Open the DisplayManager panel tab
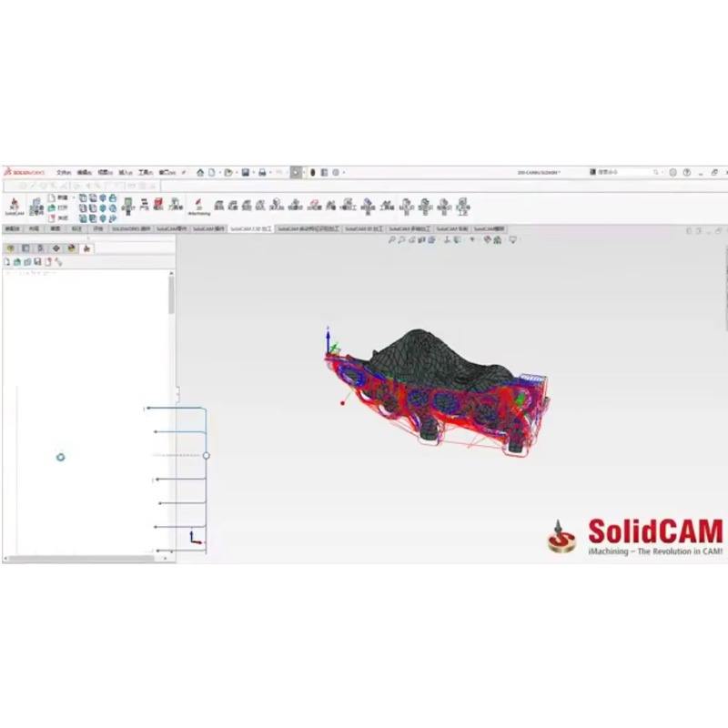This screenshot has width=728, height=728. click(71, 248)
